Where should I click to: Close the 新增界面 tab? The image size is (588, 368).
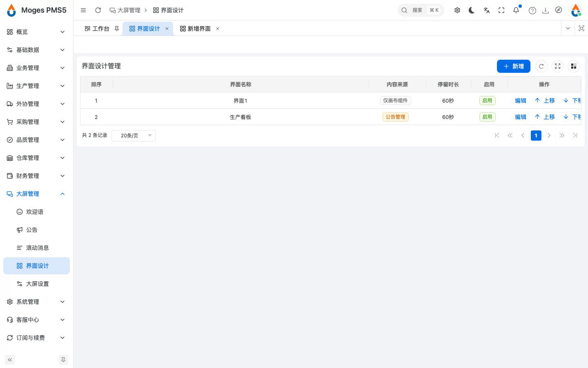click(218, 29)
